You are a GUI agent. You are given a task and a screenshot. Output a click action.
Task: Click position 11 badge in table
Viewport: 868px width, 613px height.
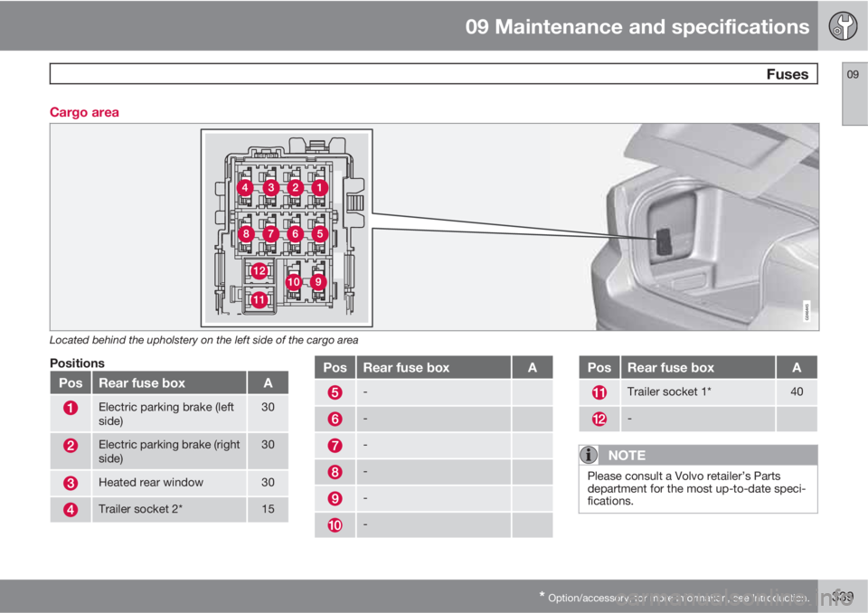(599, 392)
